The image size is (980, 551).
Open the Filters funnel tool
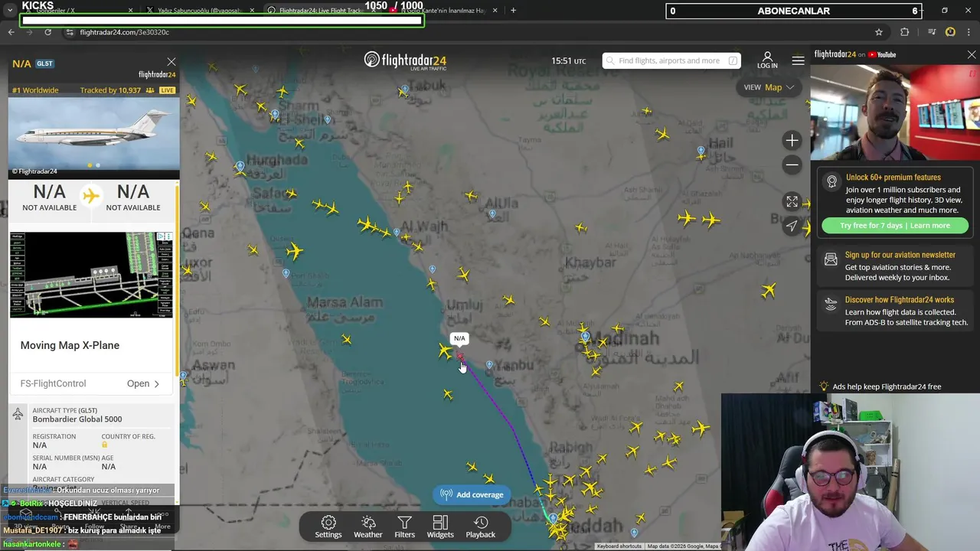pyautogui.click(x=404, y=527)
